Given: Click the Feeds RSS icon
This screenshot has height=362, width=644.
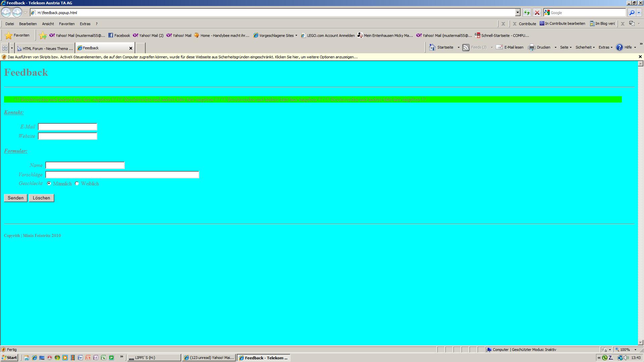Looking at the screenshot, I should pos(466,48).
